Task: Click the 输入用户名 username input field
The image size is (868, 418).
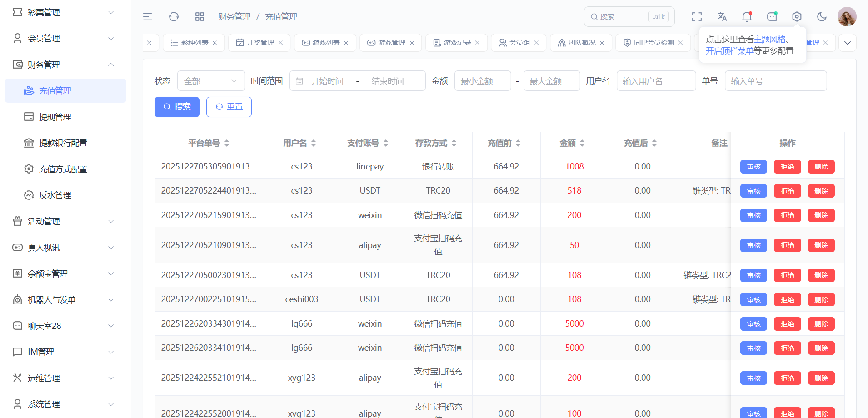Action: [656, 81]
